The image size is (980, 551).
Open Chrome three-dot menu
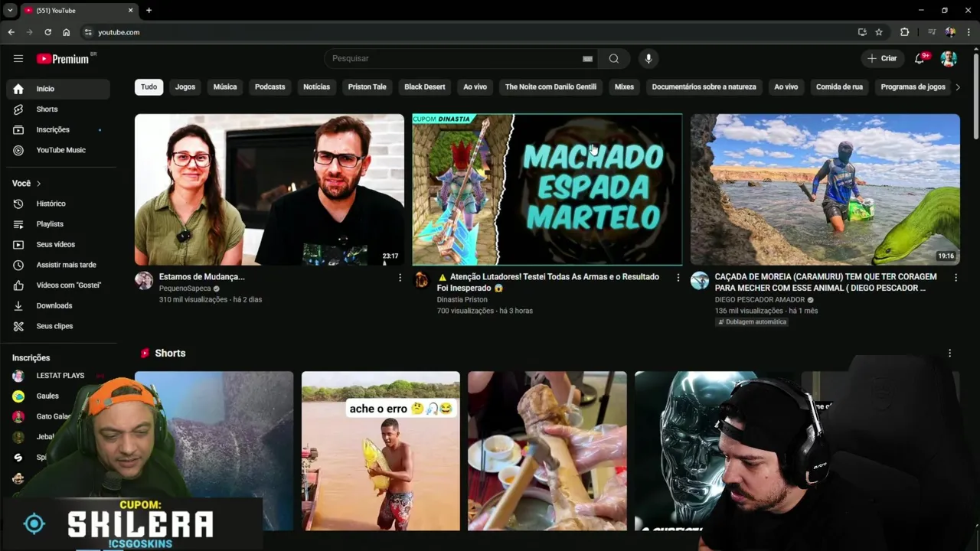coord(969,32)
